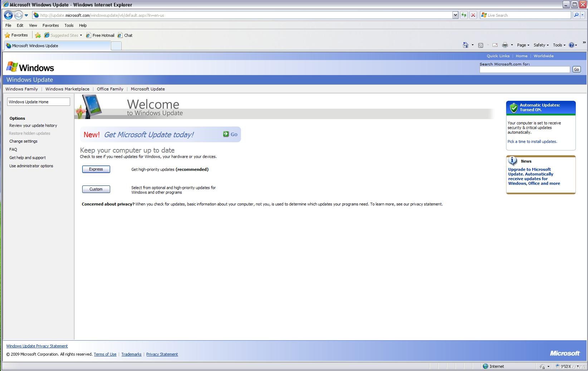The height and width of the screenshot is (371, 588).
Task: Expand the command bar overflow chevron
Action: pyautogui.click(x=584, y=43)
